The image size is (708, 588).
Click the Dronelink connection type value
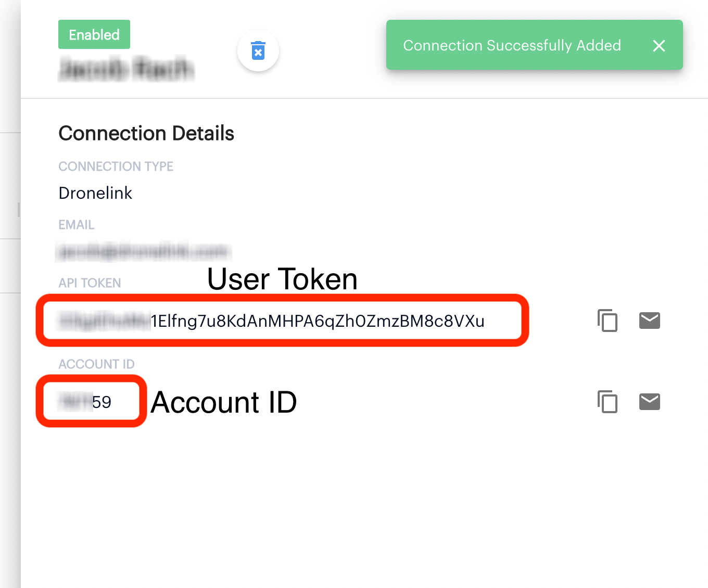[95, 193]
